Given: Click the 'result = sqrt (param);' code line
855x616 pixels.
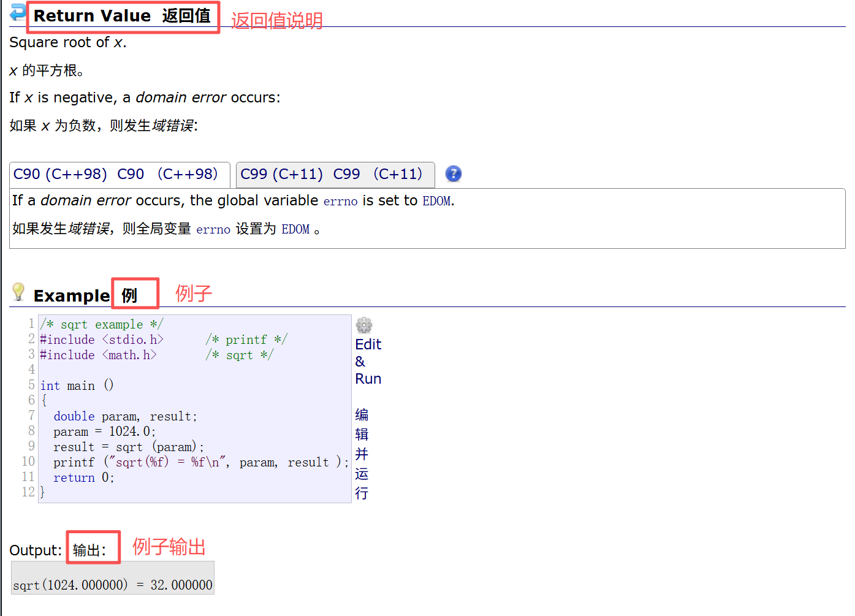Looking at the screenshot, I should pyautogui.click(x=129, y=447).
